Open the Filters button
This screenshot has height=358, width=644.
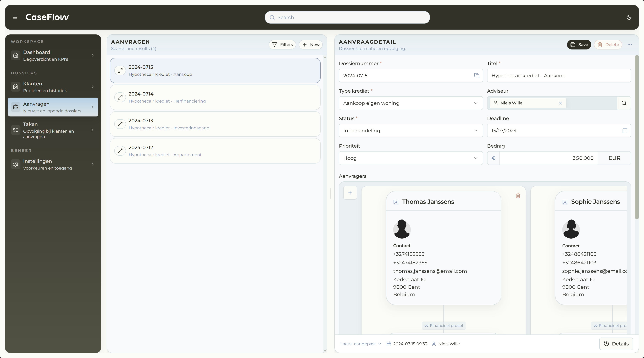coord(282,44)
